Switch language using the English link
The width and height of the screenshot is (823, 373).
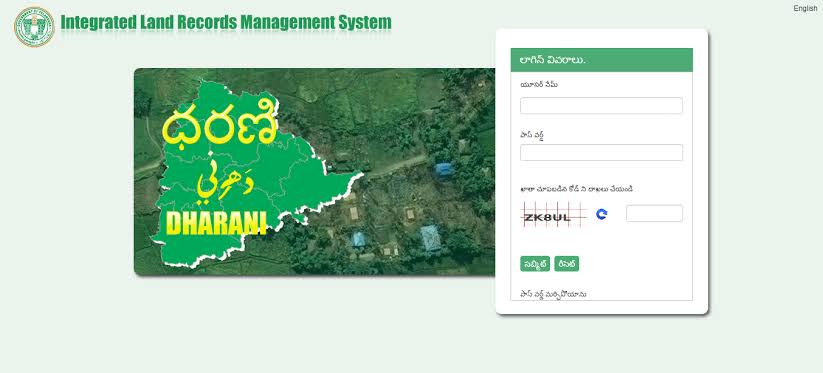805,8
